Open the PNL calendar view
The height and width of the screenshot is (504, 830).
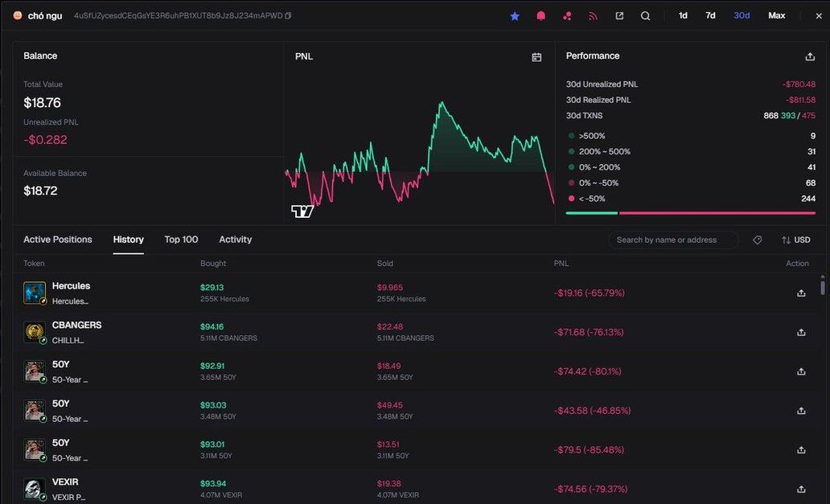pos(536,57)
